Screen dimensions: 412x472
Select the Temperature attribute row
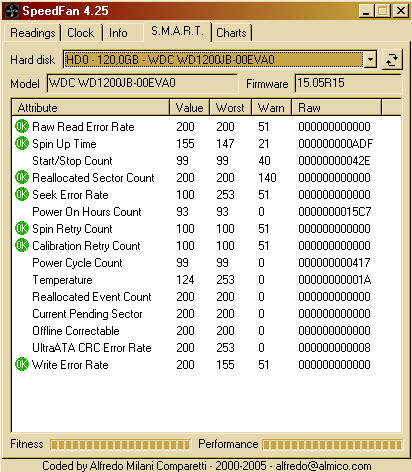pyautogui.click(x=206, y=280)
